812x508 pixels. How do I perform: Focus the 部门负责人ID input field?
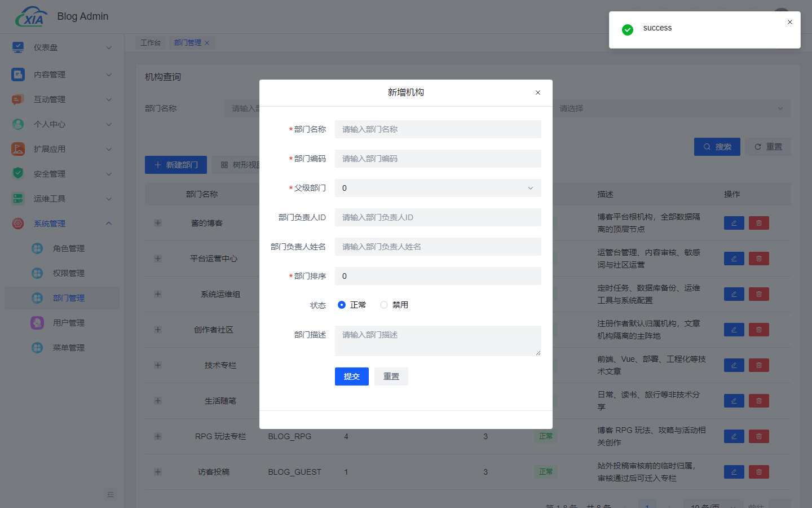[x=438, y=217]
